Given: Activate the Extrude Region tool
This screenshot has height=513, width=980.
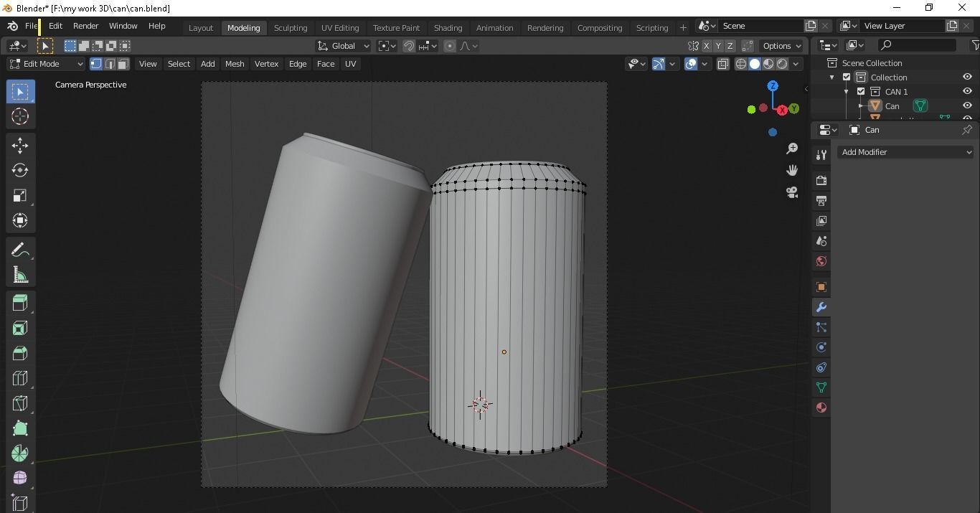Looking at the screenshot, I should coord(20,303).
